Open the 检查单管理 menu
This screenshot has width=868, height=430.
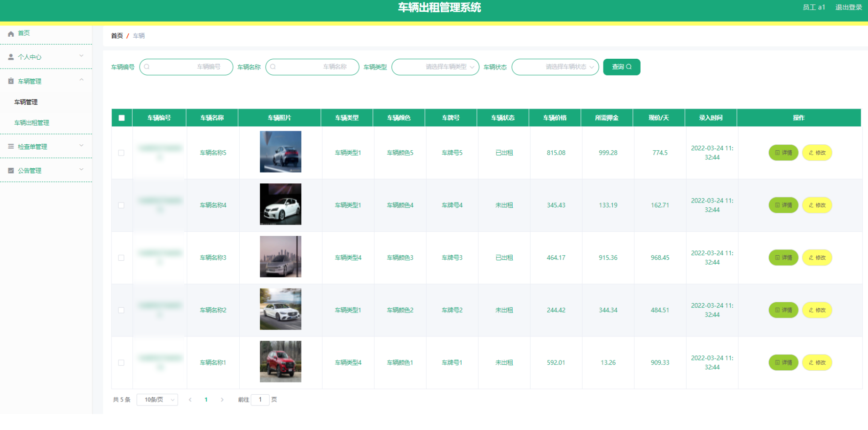46,147
